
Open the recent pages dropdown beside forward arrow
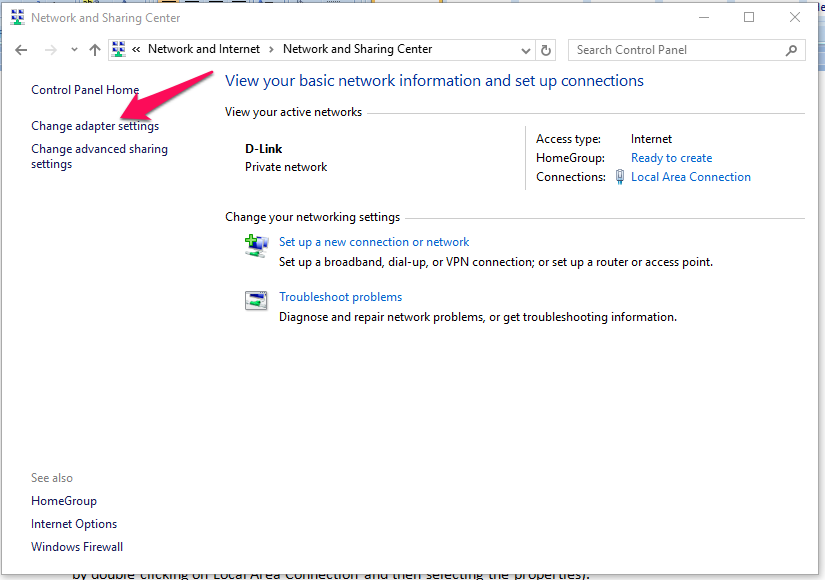point(73,49)
